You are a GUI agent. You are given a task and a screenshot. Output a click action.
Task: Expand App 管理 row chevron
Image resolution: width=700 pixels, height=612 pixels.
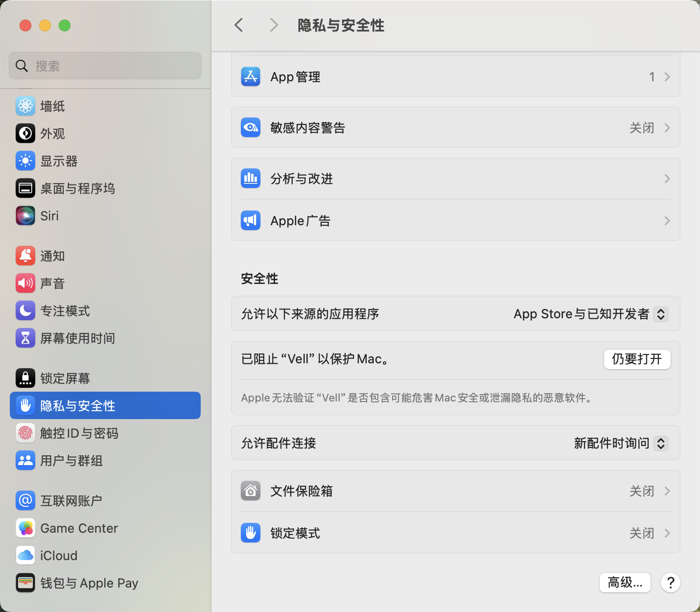[667, 77]
